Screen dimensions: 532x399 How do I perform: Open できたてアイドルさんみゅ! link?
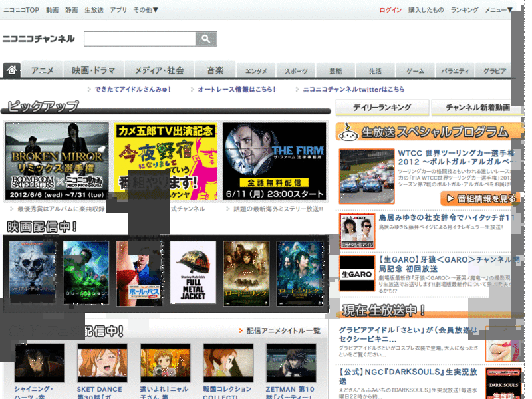point(132,90)
